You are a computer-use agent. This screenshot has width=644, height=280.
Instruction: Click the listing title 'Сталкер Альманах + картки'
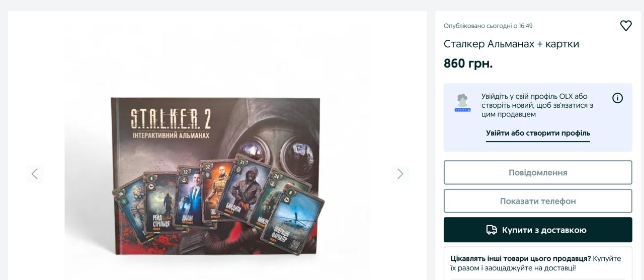click(511, 44)
